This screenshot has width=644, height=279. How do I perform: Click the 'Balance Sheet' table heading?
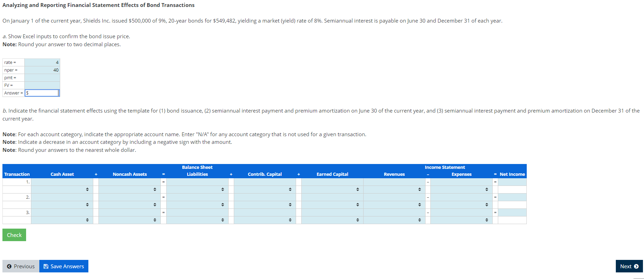click(x=197, y=167)
